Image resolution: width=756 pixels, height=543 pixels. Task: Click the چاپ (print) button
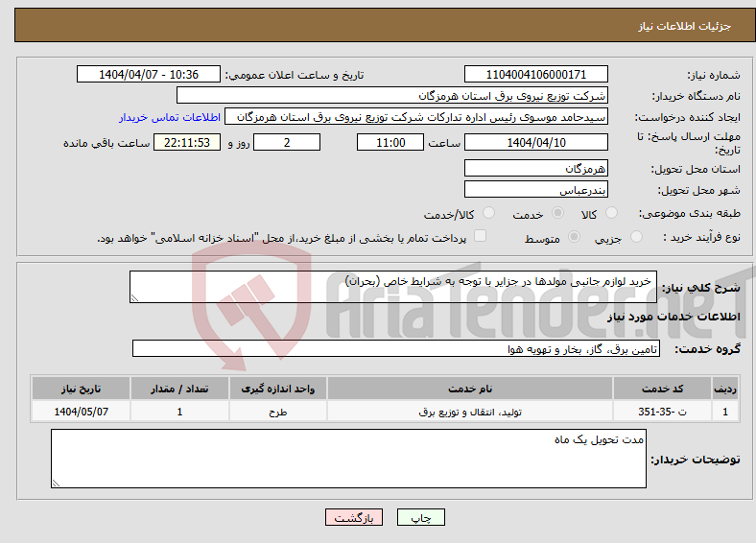(x=420, y=517)
